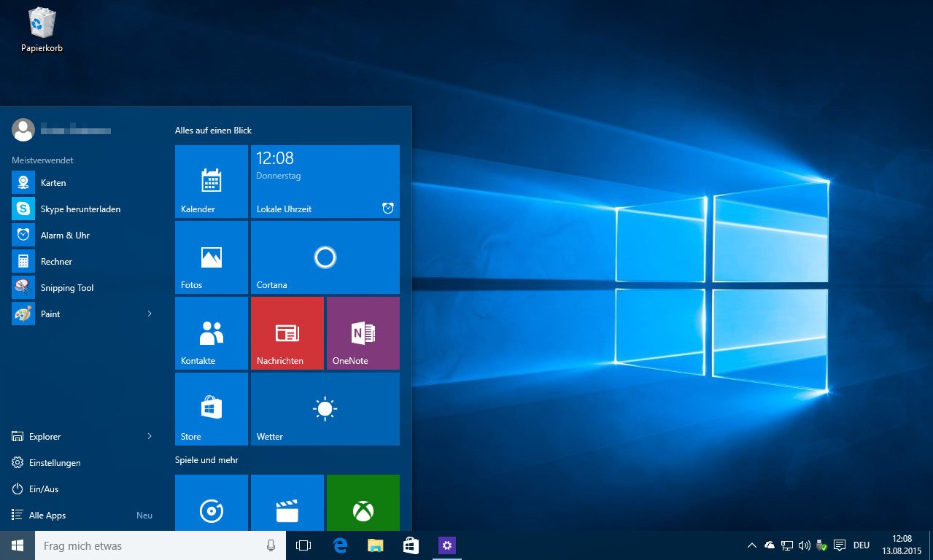Switch to Settings app on taskbar
The height and width of the screenshot is (560, 933).
[446, 545]
